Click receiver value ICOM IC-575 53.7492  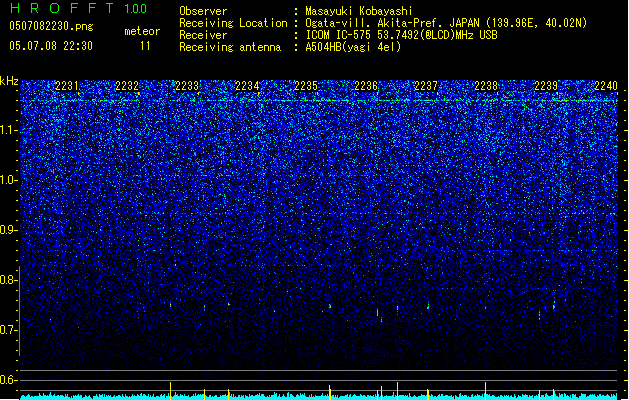[x=376, y=35]
